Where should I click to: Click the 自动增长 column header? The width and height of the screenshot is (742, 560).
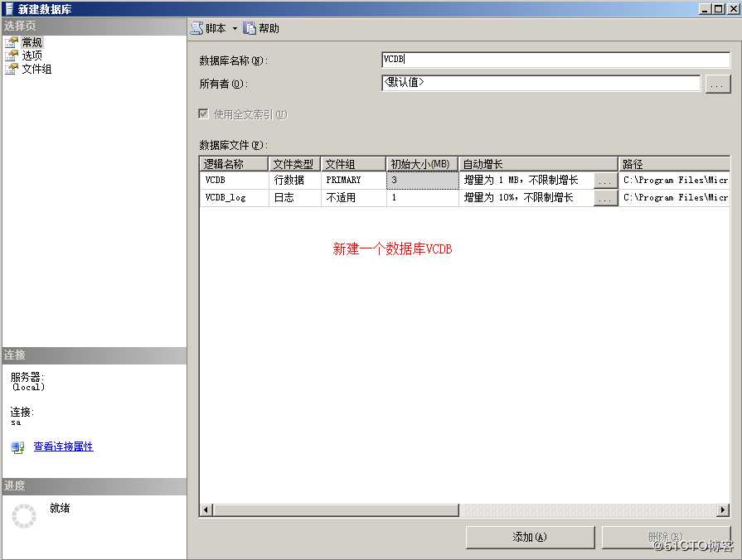click(539, 164)
